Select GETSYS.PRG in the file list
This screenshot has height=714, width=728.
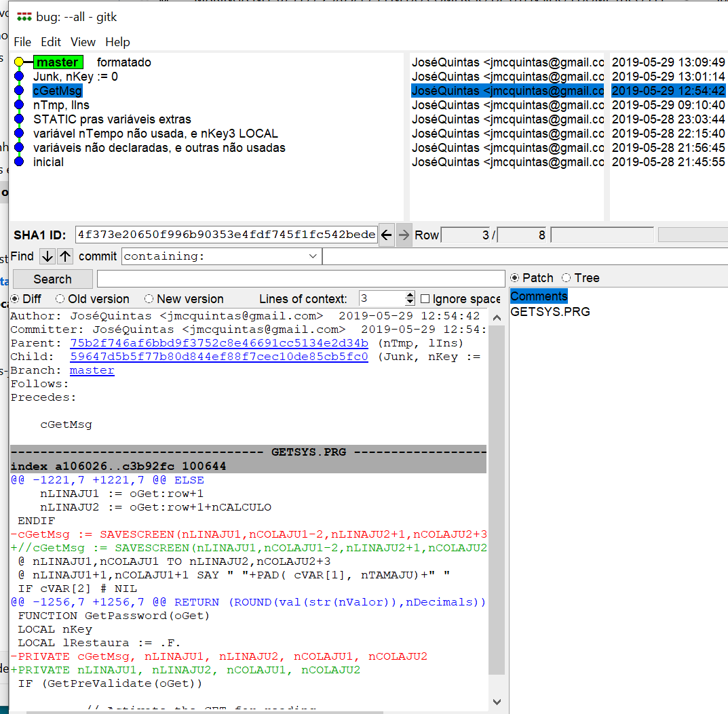tap(550, 312)
